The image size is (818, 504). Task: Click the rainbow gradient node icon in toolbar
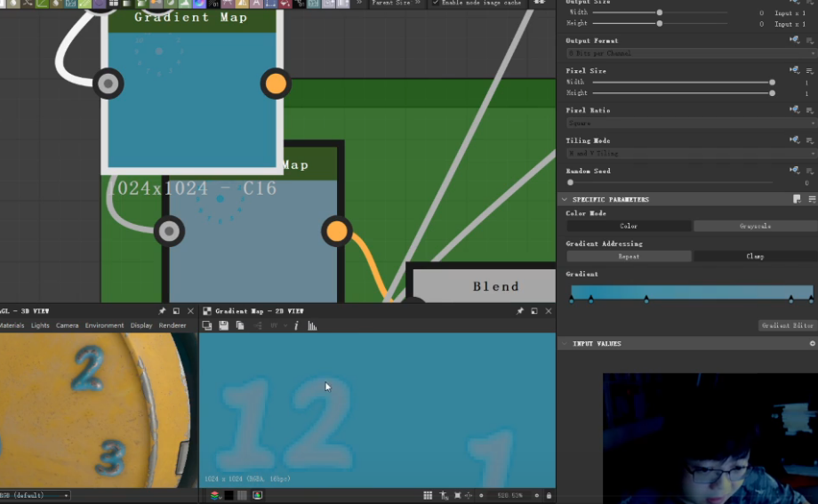(199, 4)
